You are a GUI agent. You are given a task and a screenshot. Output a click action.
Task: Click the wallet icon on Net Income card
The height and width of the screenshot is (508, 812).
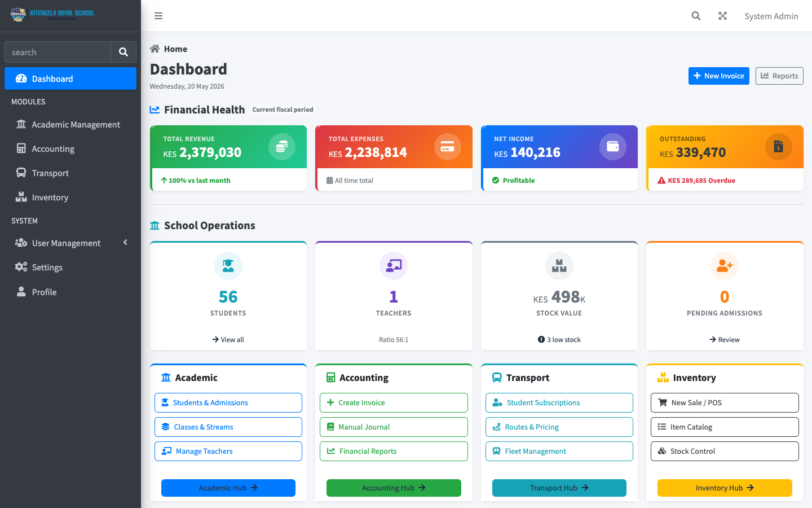click(613, 147)
